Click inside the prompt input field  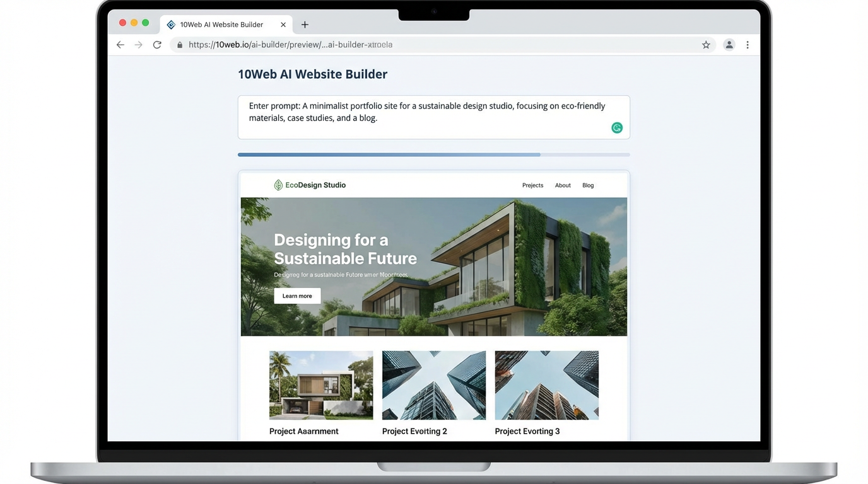coord(433,117)
